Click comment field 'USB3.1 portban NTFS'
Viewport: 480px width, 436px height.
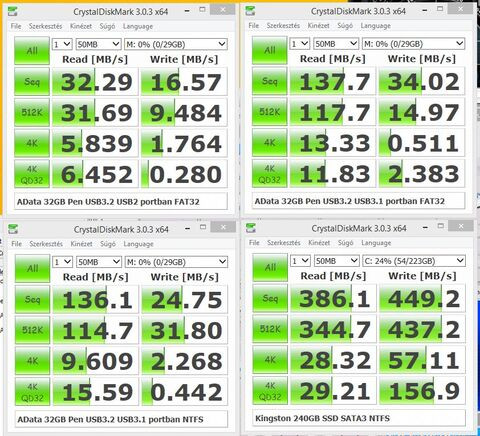pos(121,419)
